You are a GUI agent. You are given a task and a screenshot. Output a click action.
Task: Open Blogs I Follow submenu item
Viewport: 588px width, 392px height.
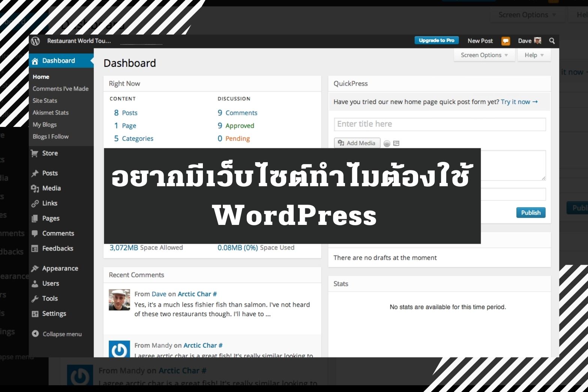click(x=51, y=137)
